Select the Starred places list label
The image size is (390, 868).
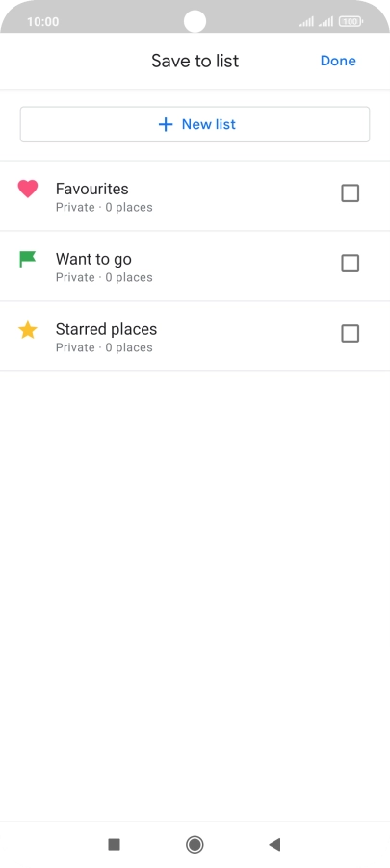click(106, 329)
